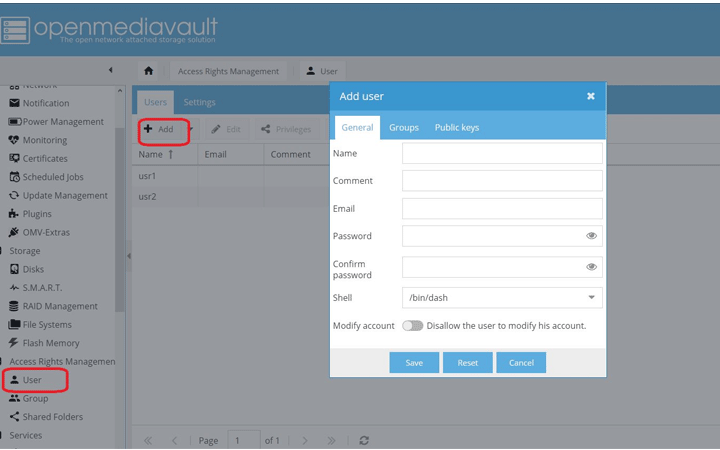Screen dimensions: 720x450
Task: Select the Groups tab in dialog
Action: 404,128
